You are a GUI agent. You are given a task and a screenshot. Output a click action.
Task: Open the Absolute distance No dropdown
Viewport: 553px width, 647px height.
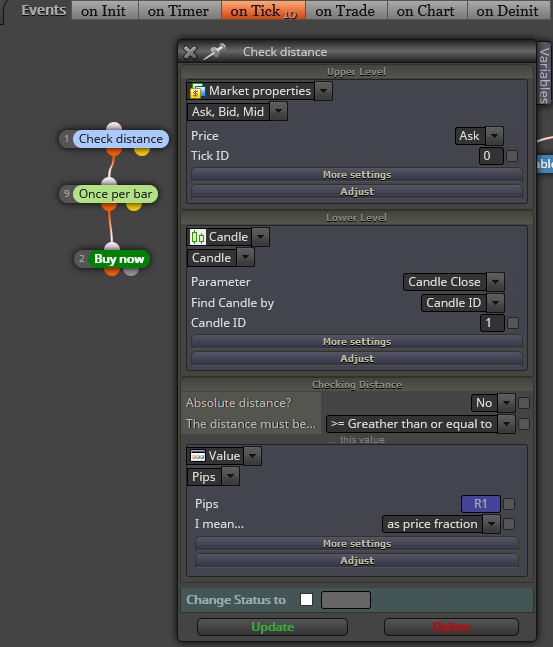pyautogui.click(x=506, y=403)
